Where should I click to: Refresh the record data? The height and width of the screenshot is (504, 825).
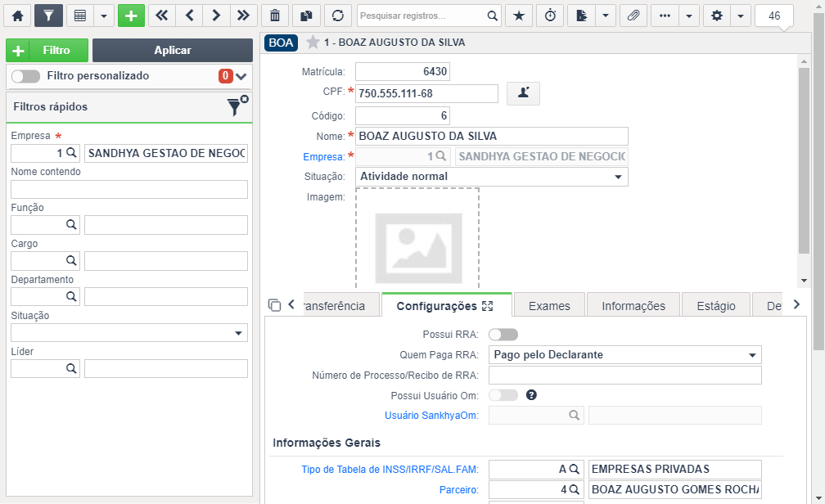[338, 16]
